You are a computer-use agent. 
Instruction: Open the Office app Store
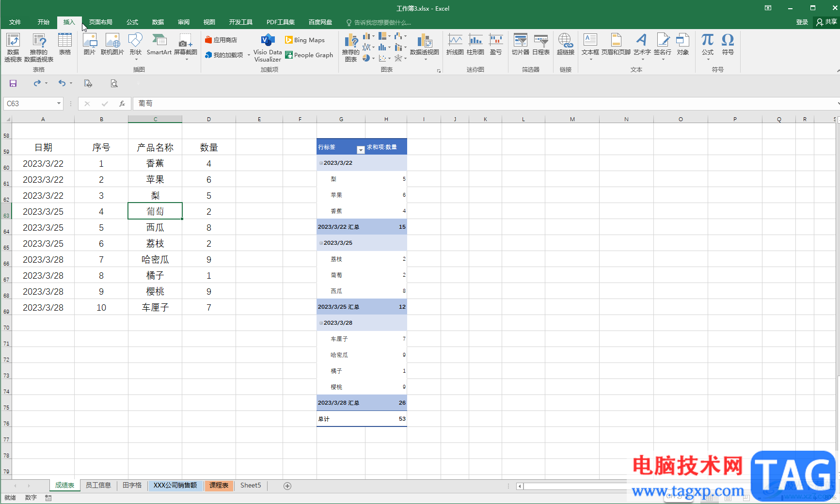point(221,40)
